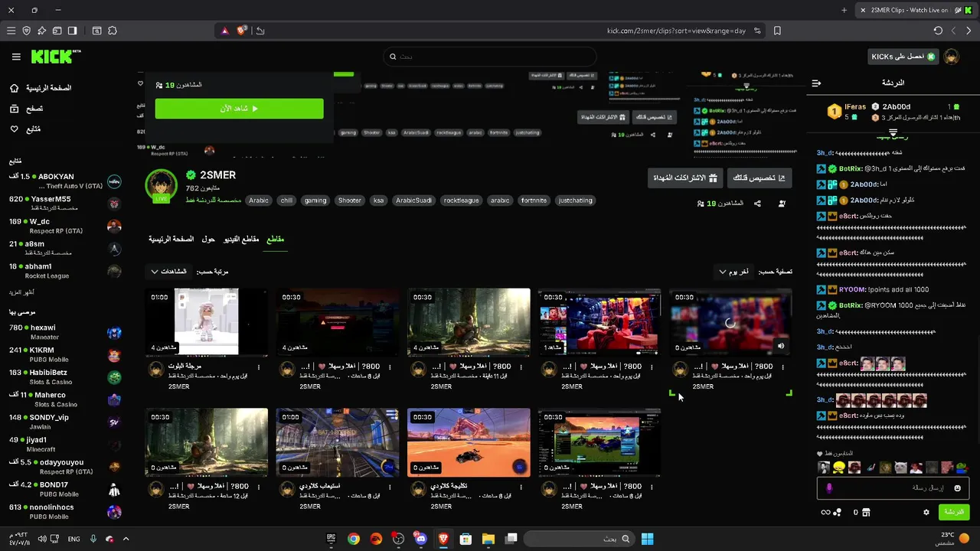Toggle the taskbar microphone icon
Image resolution: width=980 pixels, height=551 pixels.
click(x=93, y=539)
